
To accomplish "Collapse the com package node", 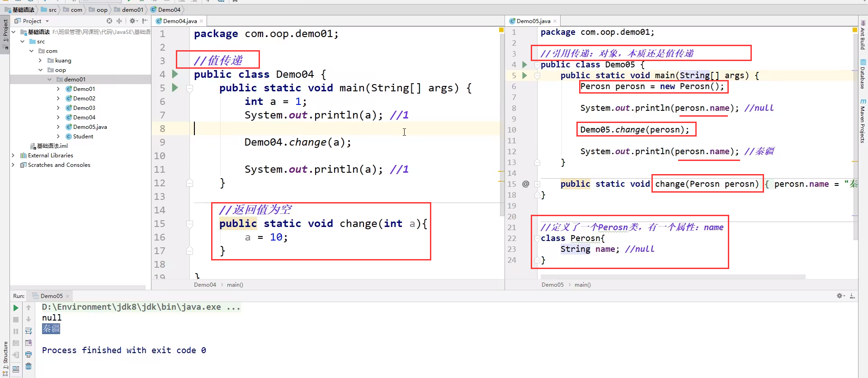I will click(32, 51).
